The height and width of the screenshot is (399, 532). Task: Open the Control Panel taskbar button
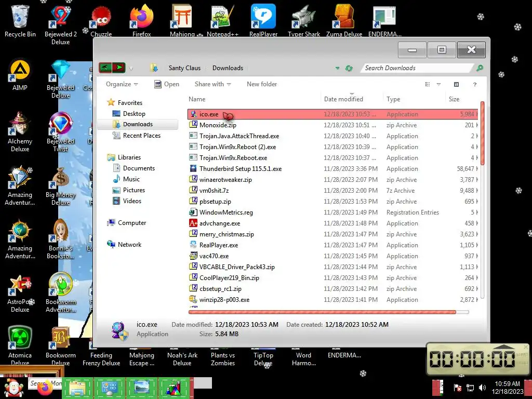pyautogui.click(x=109, y=388)
